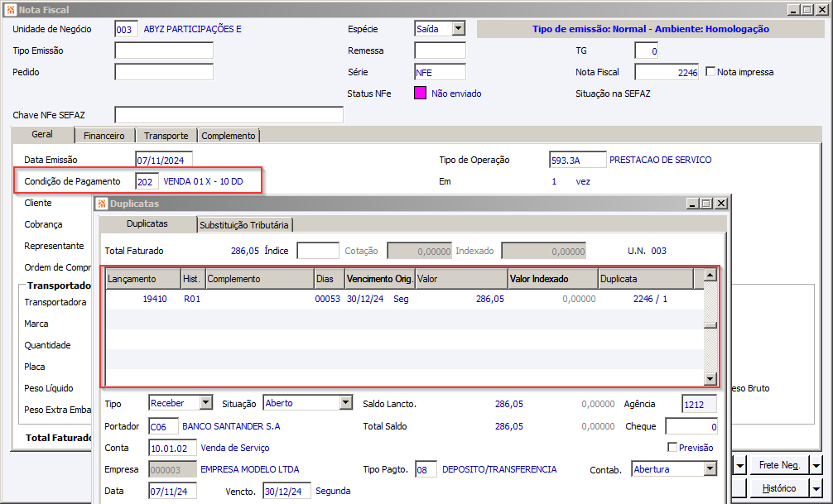Image resolution: width=833 pixels, height=504 pixels.
Task: Click the Remessa input field
Action: (440, 50)
